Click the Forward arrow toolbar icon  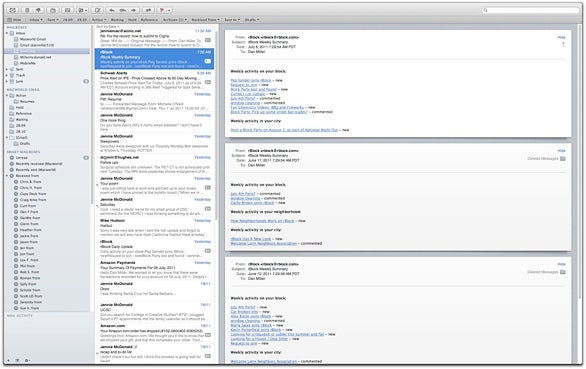pyautogui.click(x=133, y=10)
